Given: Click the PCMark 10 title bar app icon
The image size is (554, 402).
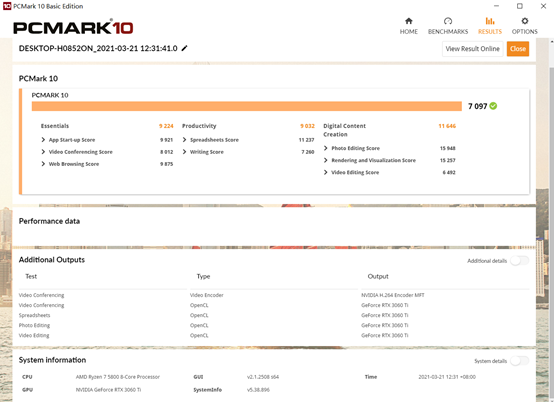Looking at the screenshot, I should click(x=7, y=6).
